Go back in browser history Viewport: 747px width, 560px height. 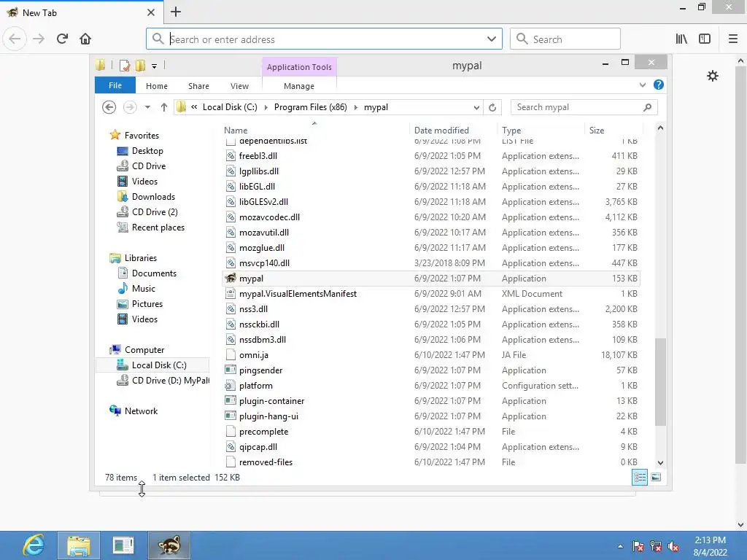15,39
